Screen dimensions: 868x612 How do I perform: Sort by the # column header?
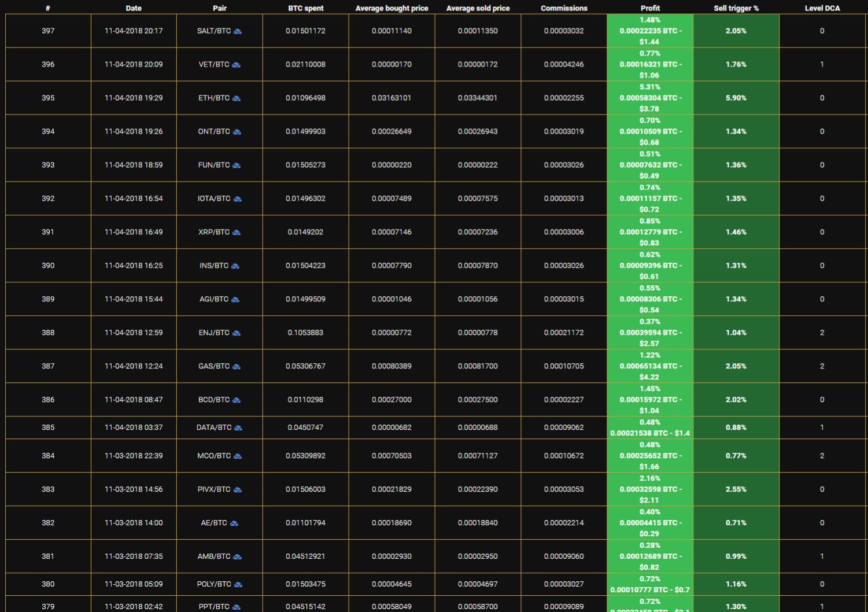click(x=48, y=8)
